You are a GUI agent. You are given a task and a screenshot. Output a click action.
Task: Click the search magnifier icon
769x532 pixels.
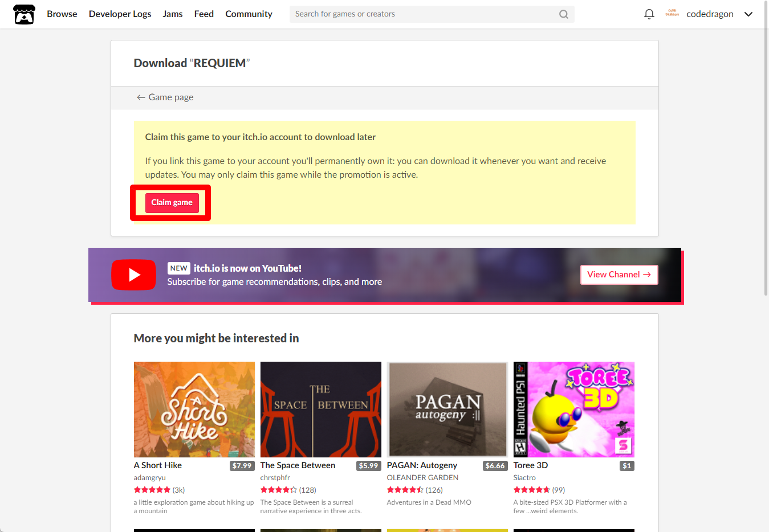[563, 14]
